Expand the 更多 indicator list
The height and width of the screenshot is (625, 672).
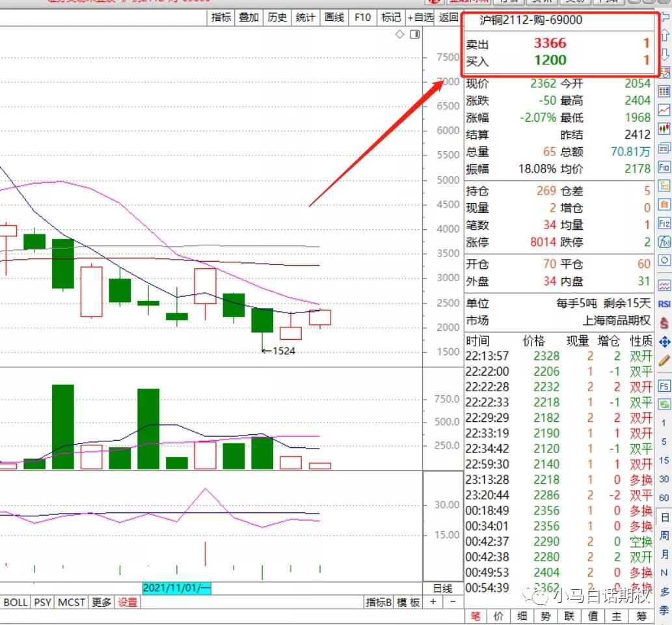101,602
